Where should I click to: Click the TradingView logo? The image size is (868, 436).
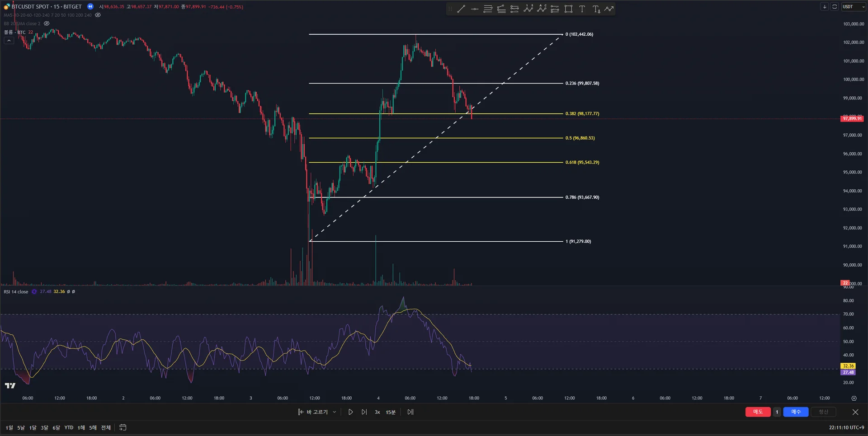[x=10, y=385]
